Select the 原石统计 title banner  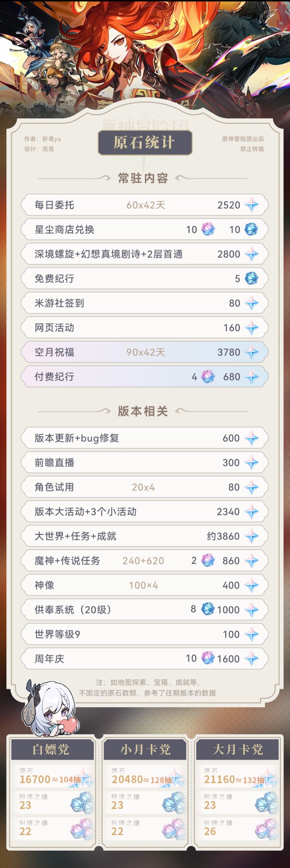click(x=145, y=143)
